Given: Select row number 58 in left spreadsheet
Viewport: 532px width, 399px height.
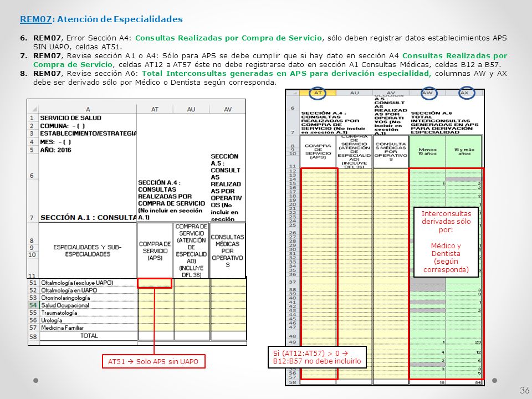Looking at the screenshot, I should pyautogui.click(x=33, y=336).
